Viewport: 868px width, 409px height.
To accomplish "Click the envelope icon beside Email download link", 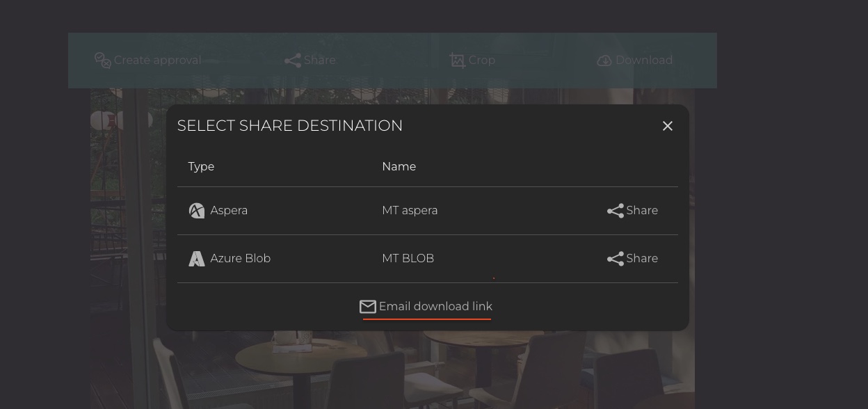I will tap(367, 307).
